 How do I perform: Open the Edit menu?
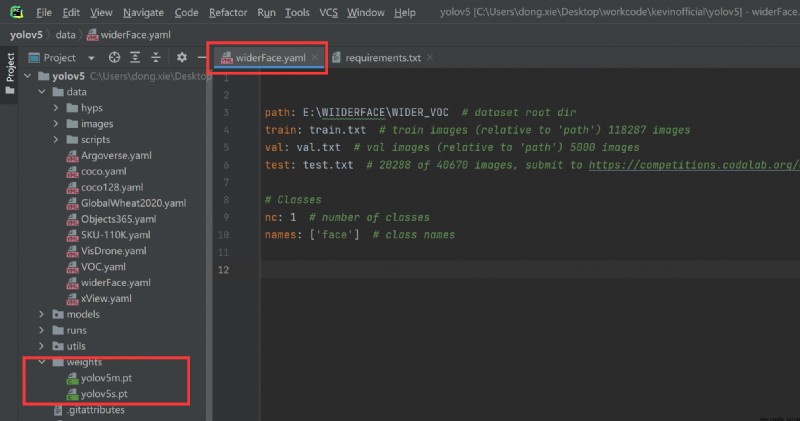tap(71, 12)
